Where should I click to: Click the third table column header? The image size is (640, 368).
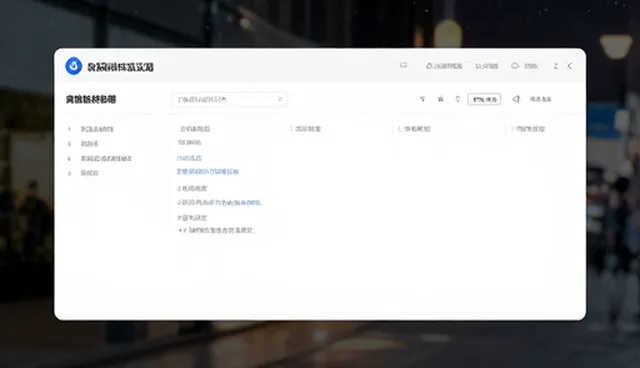coord(416,129)
